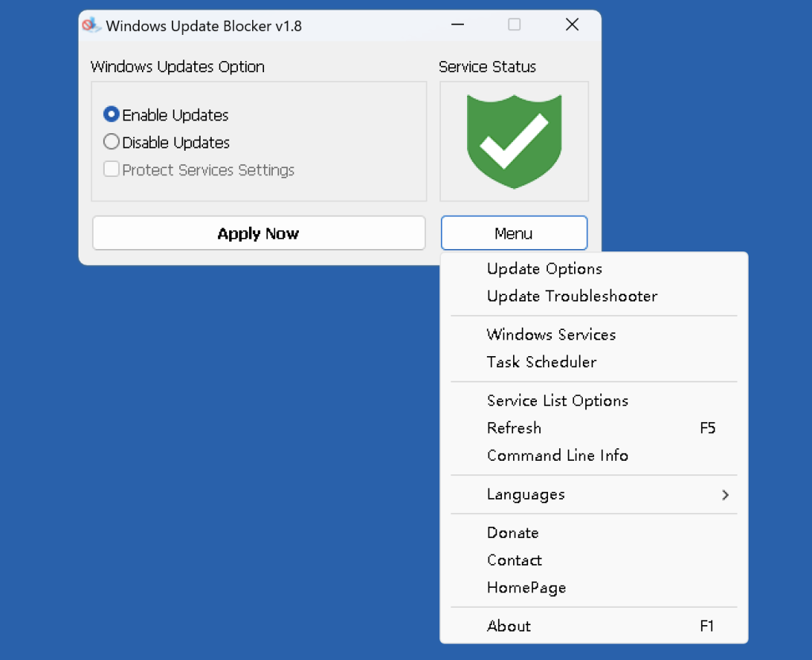Click the green shield Service Status icon
Screen dimensions: 812x660
pos(514,141)
